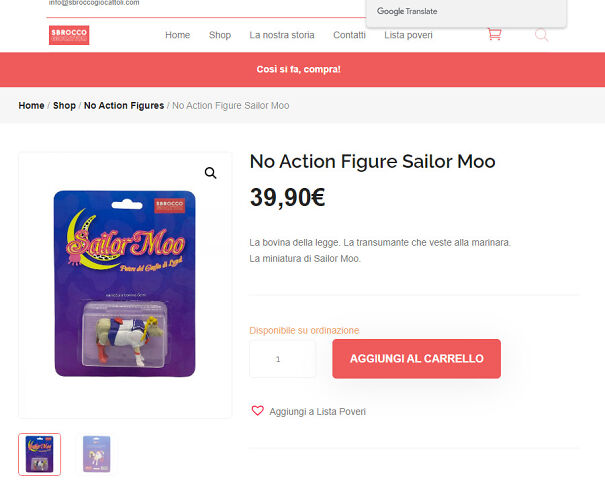Open Lista poveri menu item
Image resolution: width=605 pixels, height=484 pixels.
pos(408,35)
